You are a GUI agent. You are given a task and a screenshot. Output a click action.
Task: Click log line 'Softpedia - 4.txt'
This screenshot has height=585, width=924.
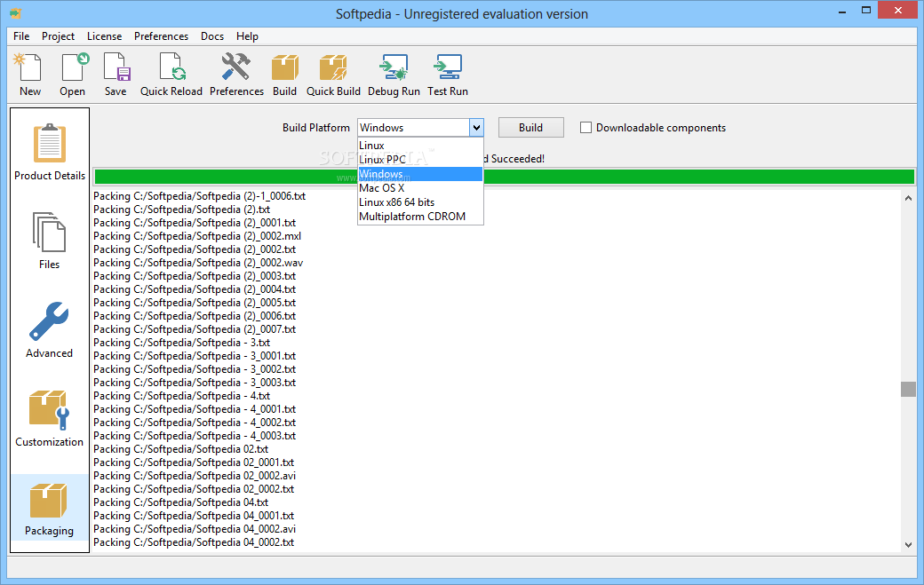(x=181, y=396)
